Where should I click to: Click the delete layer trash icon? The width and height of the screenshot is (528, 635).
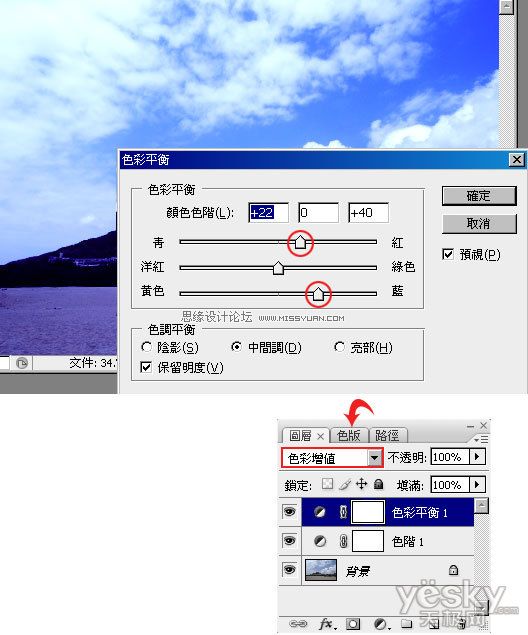click(461, 624)
